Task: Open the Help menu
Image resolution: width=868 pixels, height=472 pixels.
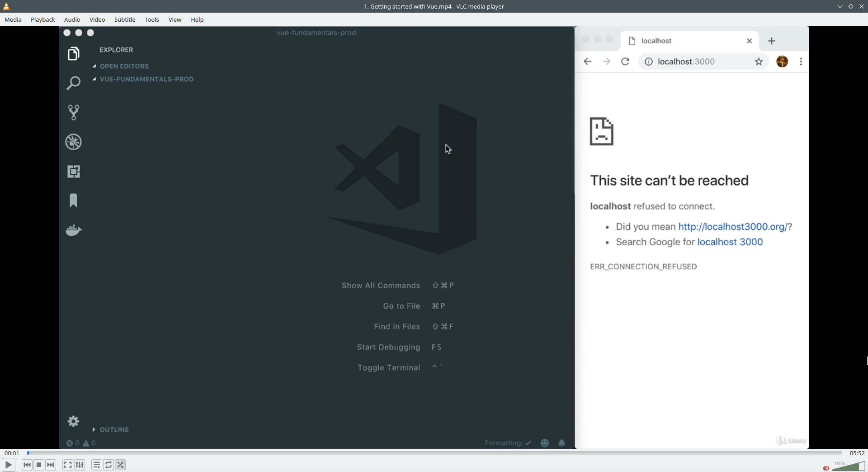Action: pos(197,19)
